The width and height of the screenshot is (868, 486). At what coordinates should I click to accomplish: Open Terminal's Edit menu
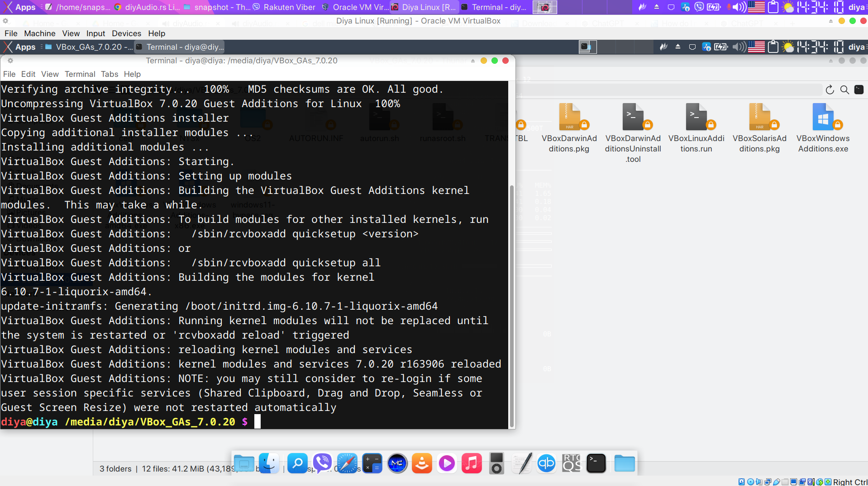tap(28, 74)
